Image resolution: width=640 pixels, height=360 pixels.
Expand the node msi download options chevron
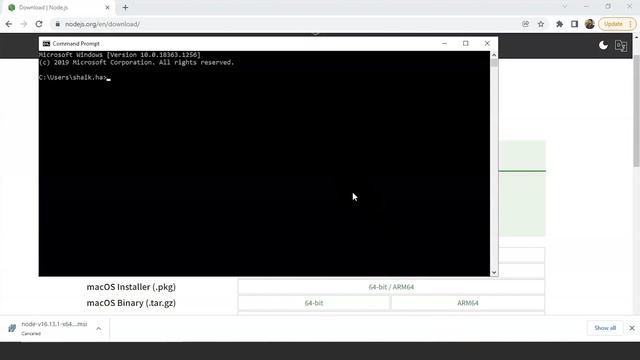pyautogui.click(x=99, y=328)
